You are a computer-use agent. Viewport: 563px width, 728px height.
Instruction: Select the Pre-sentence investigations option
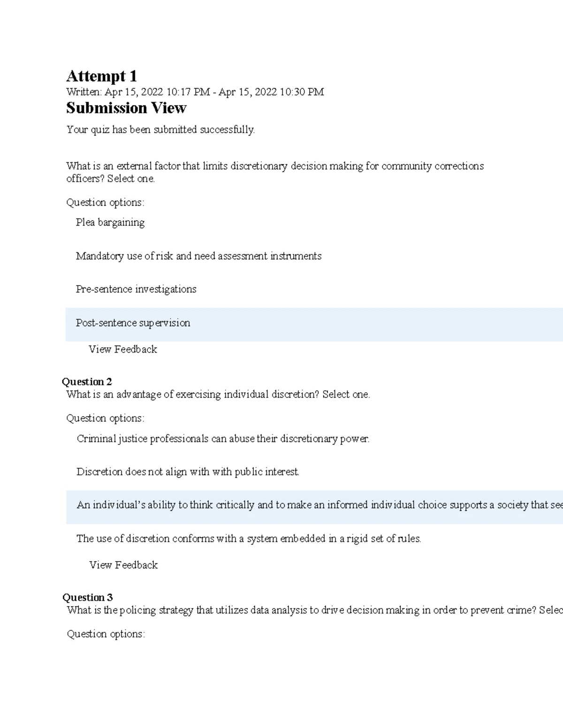(136, 289)
